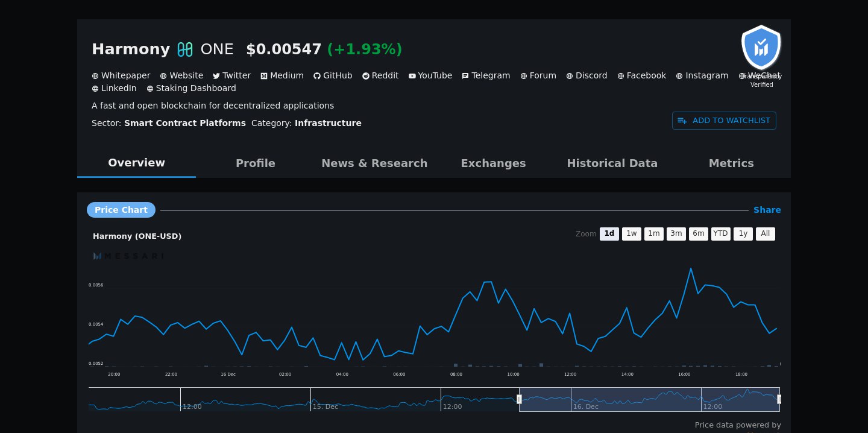The image size is (868, 433).
Task: Switch to the Profile tab
Action: [256, 163]
